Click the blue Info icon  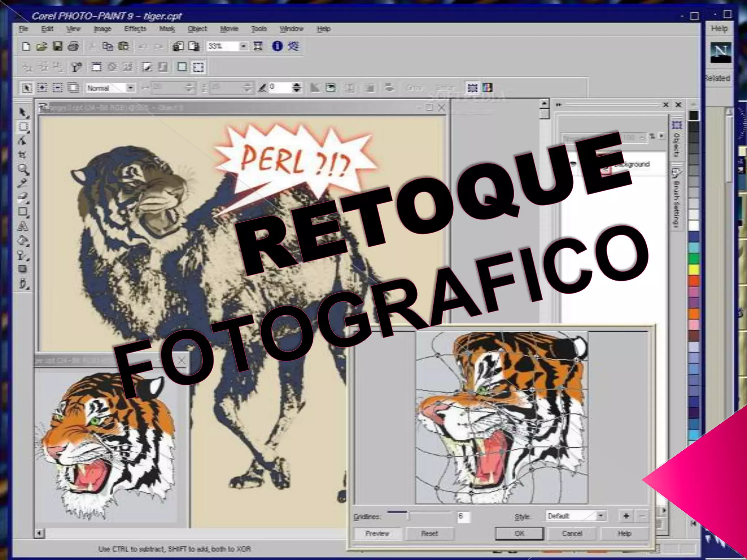click(277, 46)
